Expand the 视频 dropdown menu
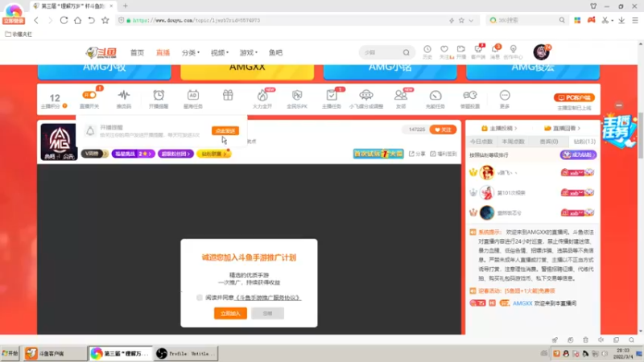 coord(220,52)
